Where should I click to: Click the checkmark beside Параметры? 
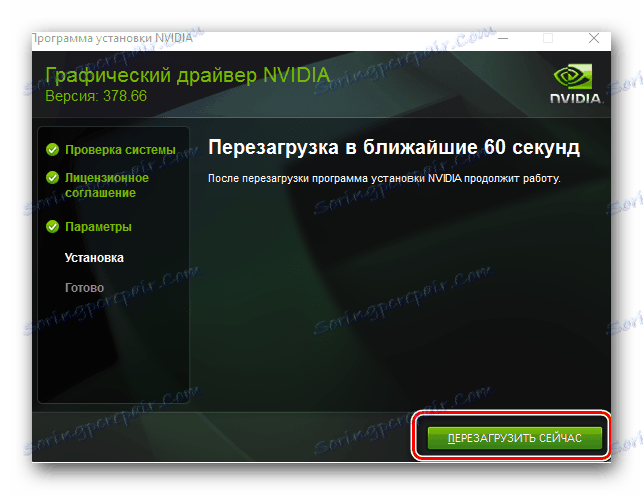coord(52,226)
